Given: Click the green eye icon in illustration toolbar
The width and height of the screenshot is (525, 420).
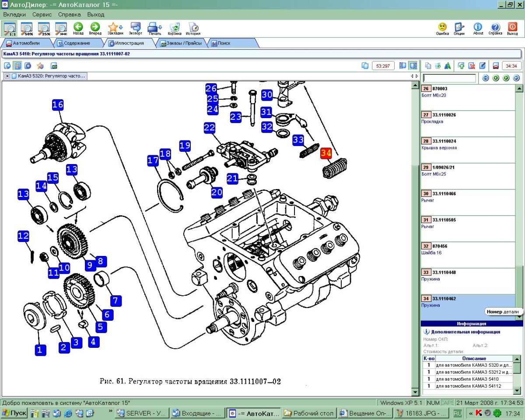Looking at the screenshot, I should pos(54,66).
